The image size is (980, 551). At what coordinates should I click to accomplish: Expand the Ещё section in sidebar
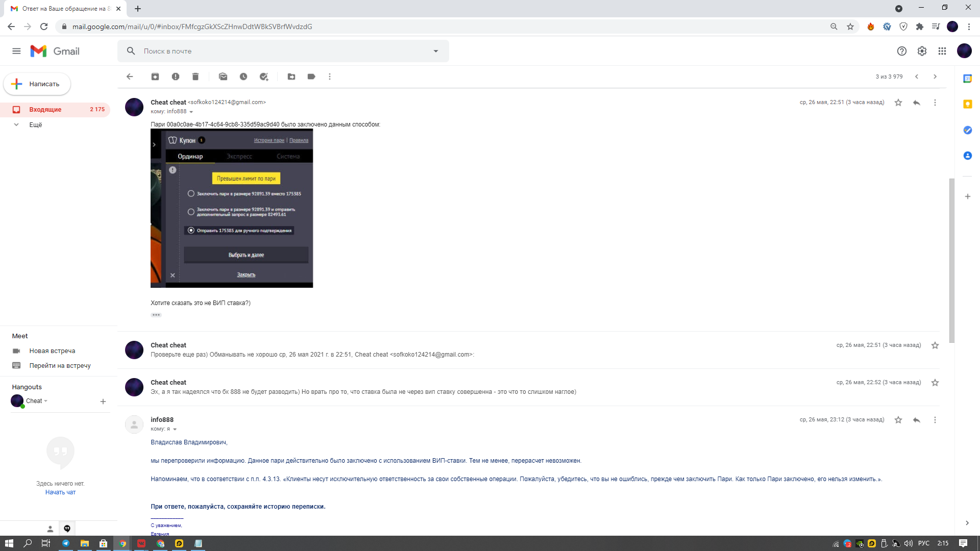(35, 124)
